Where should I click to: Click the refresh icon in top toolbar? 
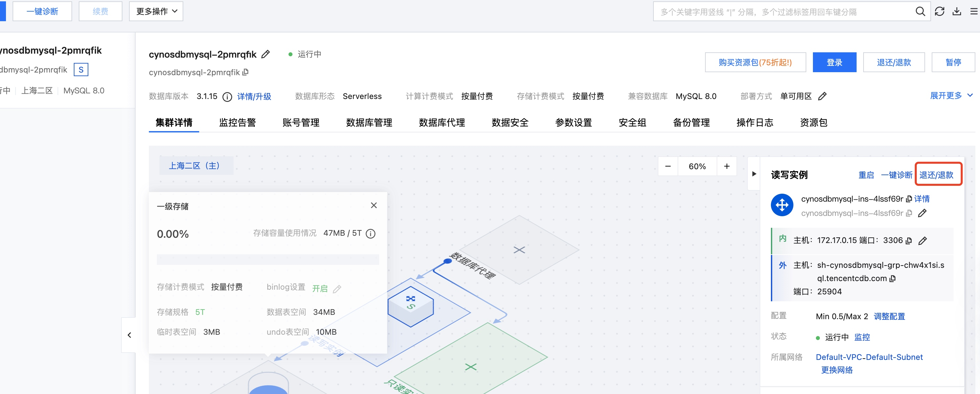pos(939,11)
